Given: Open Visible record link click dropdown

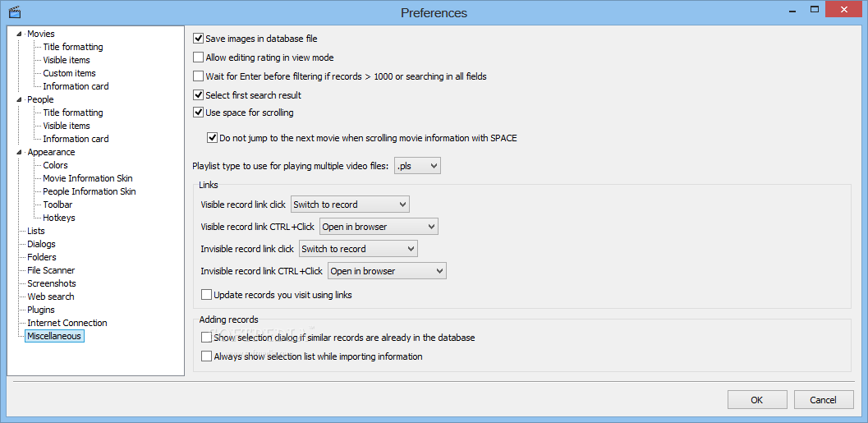Looking at the screenshot, I should [350, 205].
